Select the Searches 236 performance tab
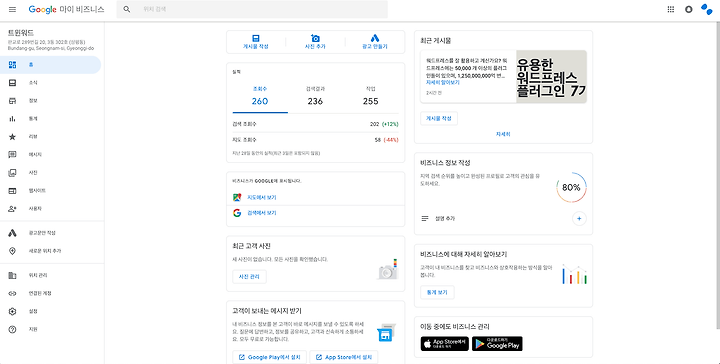720x364 pixels. point(315,95)
